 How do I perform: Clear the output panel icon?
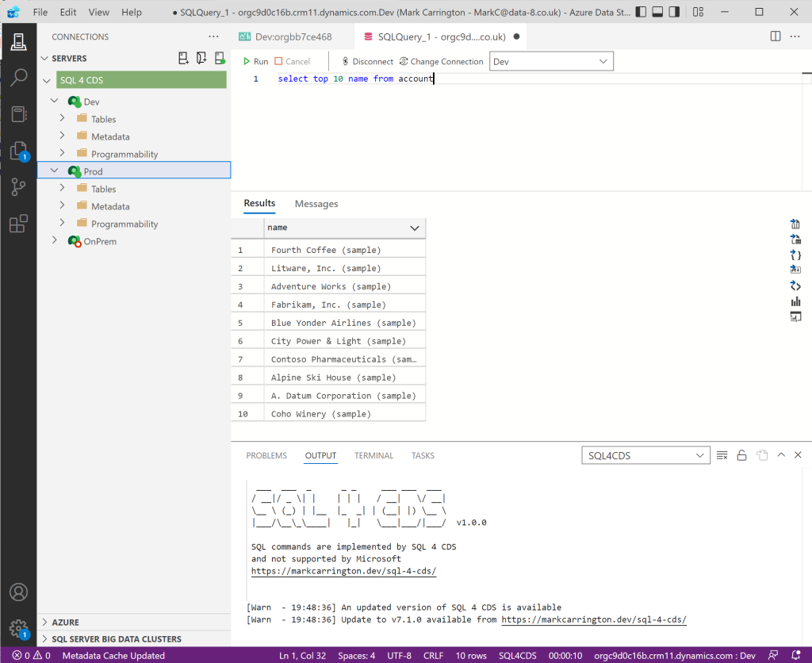722,455
